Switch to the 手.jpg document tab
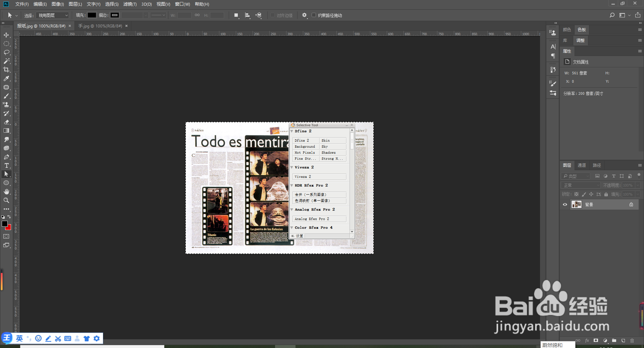Viewport: 644px width, 348px height. pyautogui.click(x=100, y=26)
